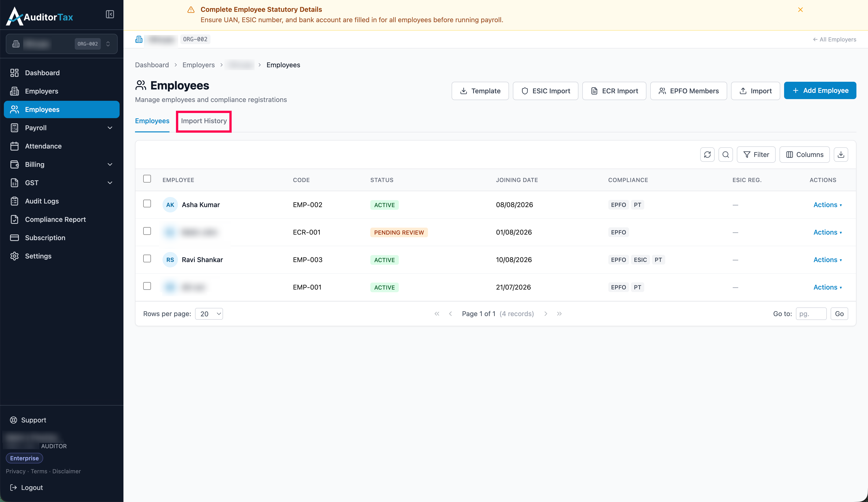
Task: Click ECR Import button
Action: click(614, 91)
